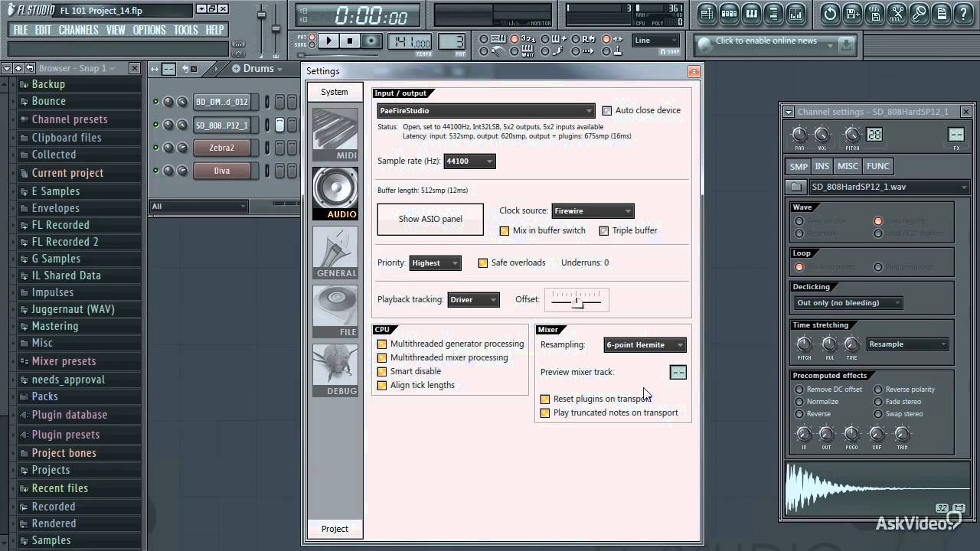Click the render audio file icon
This screenshot has width=980, height=551.
click(x=874, y=13)
